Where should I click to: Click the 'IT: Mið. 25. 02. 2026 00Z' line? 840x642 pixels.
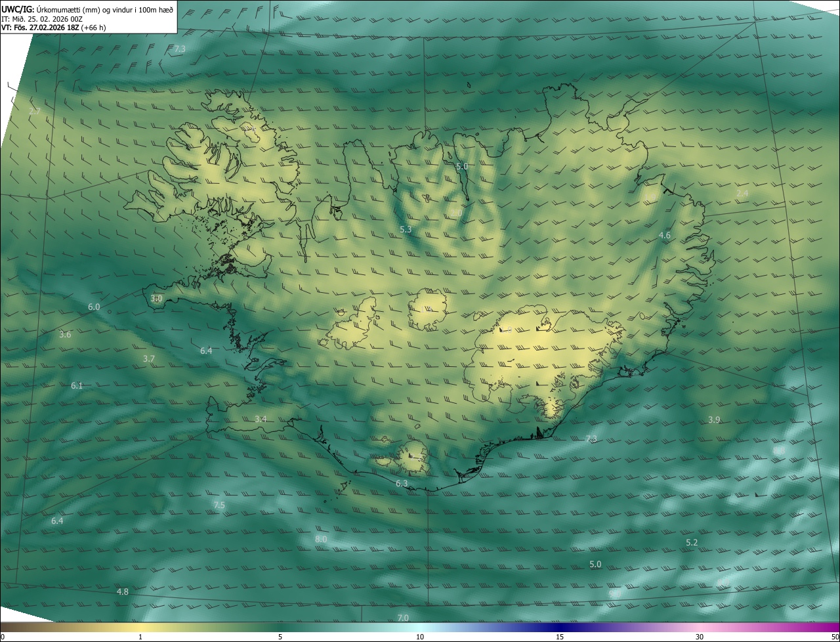click(42, 18)
